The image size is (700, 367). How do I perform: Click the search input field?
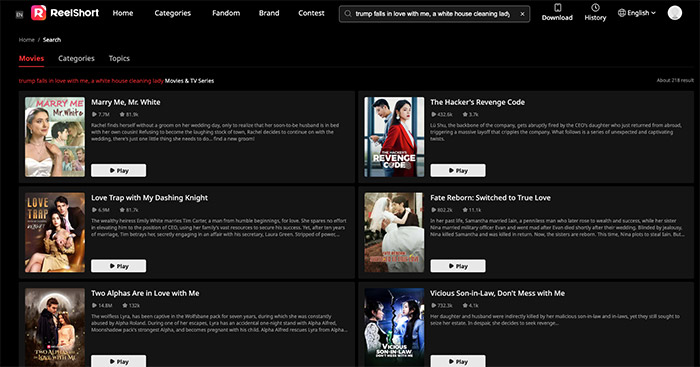(x=434, y=14)
